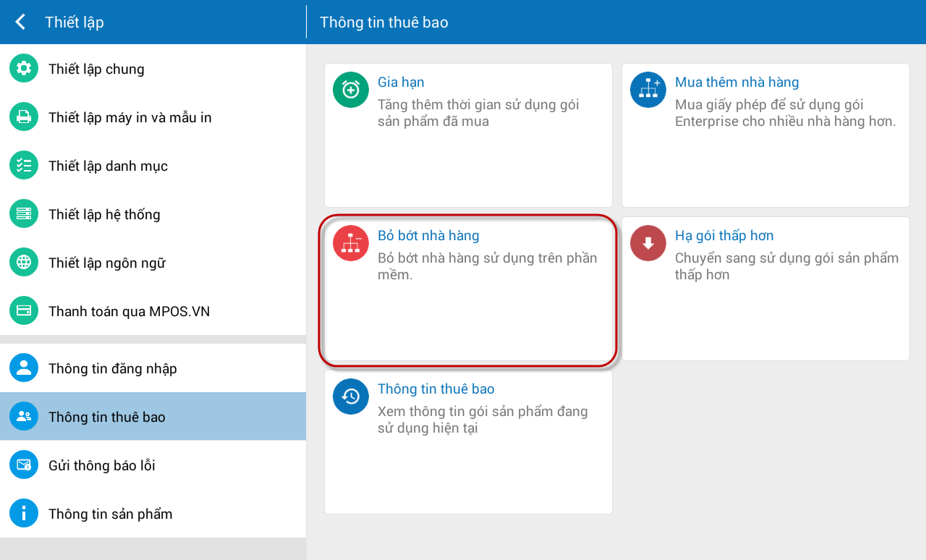Click the 'Thông tin thuê bao' page header title

pos(384,22)
